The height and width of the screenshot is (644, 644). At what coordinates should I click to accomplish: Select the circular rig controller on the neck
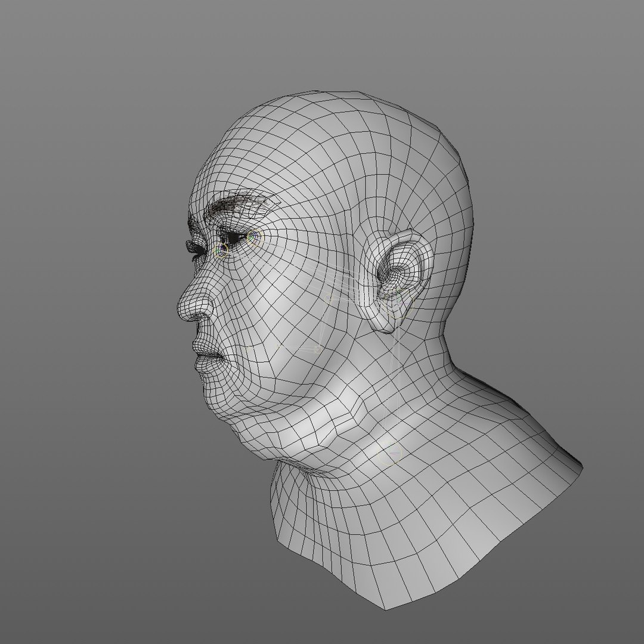[x=389, y=453]
